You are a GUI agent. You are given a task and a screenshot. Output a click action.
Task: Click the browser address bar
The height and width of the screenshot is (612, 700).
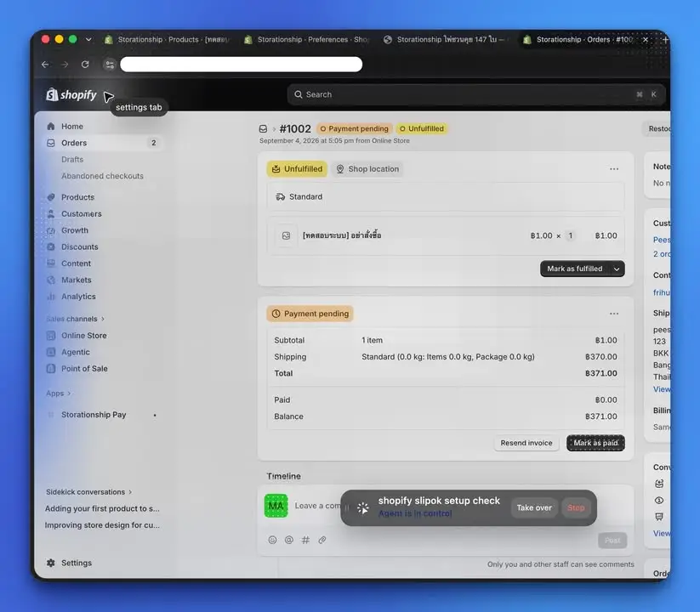coord(241,65)
